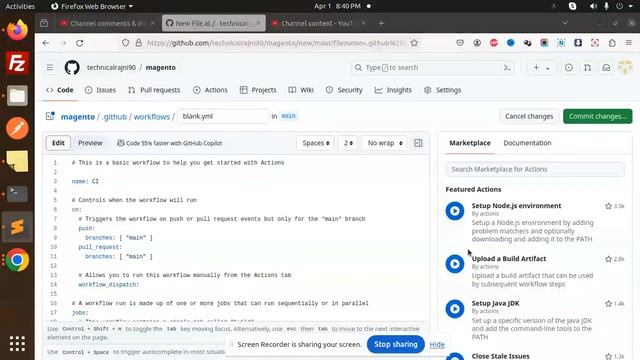Open the Spaces indent mode dropdown

coord(316,143)
